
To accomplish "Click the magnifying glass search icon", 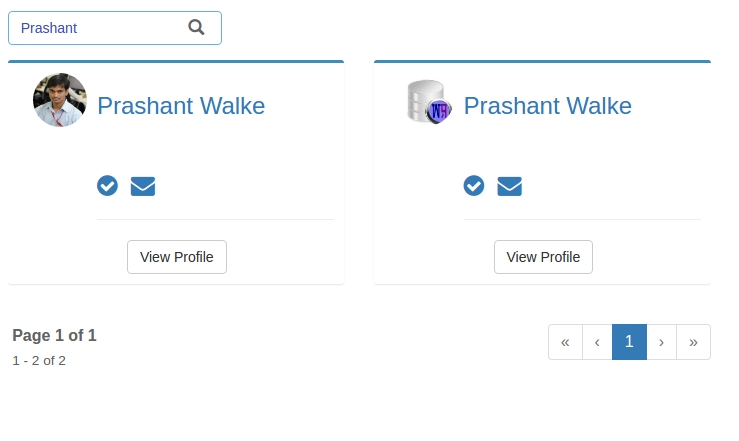I will click(x=196, y=27).
